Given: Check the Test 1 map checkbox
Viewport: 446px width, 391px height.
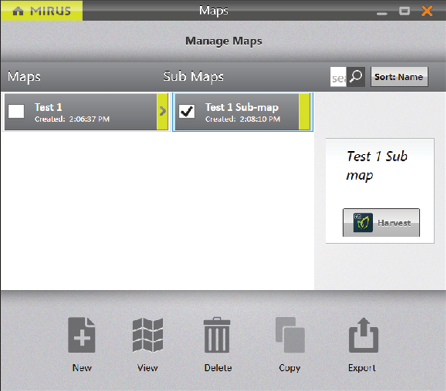Looking at the screenshot, I should (x=16, y=111).
